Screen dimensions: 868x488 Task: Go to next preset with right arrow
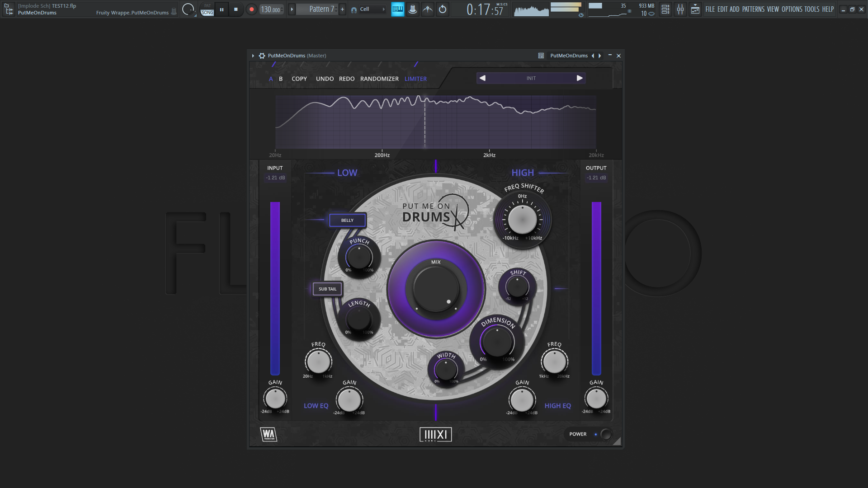[579, 78]
